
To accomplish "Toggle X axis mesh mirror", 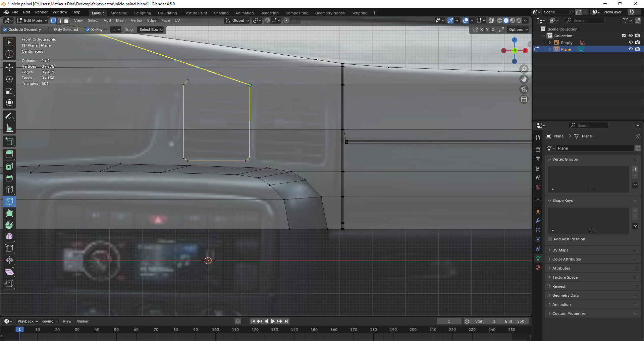I will tap(482, 30).
